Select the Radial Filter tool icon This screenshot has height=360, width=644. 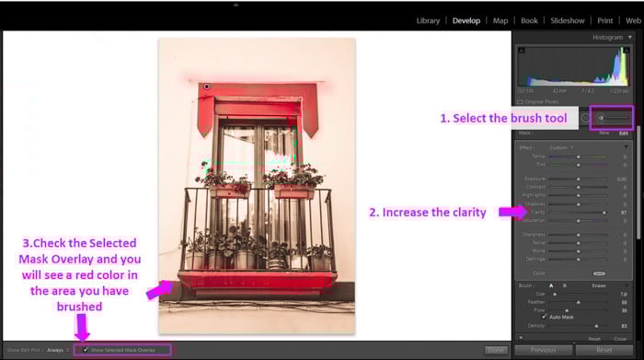click(585, 118)
